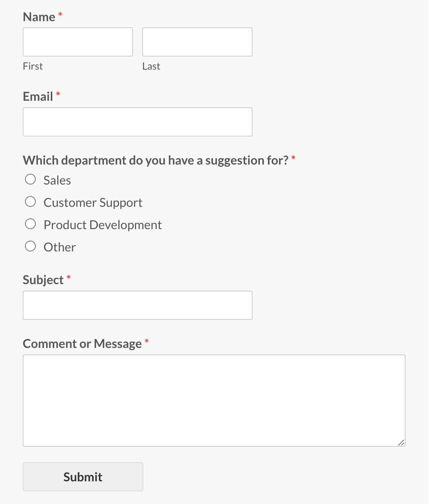Click the Name field label

point(38,17)
